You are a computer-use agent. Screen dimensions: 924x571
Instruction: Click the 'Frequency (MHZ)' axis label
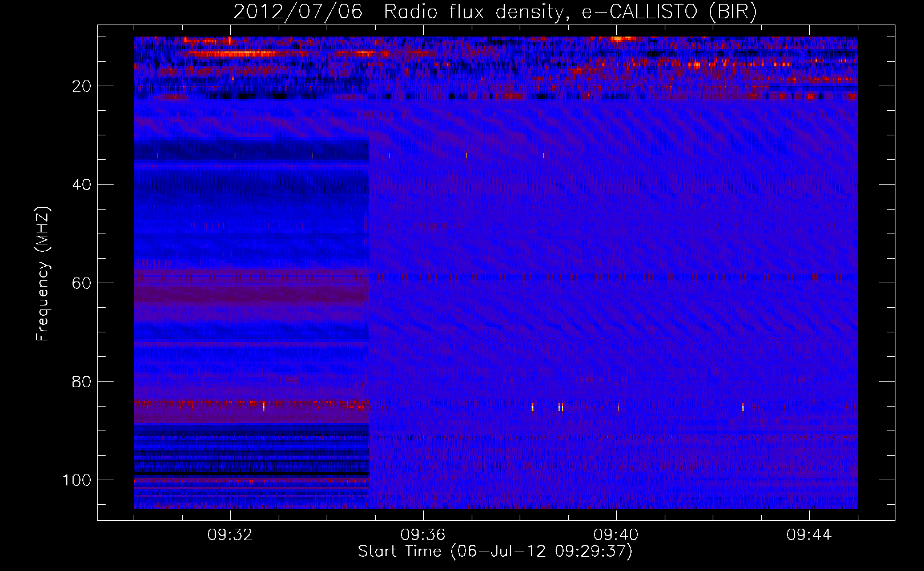(43, 274)
